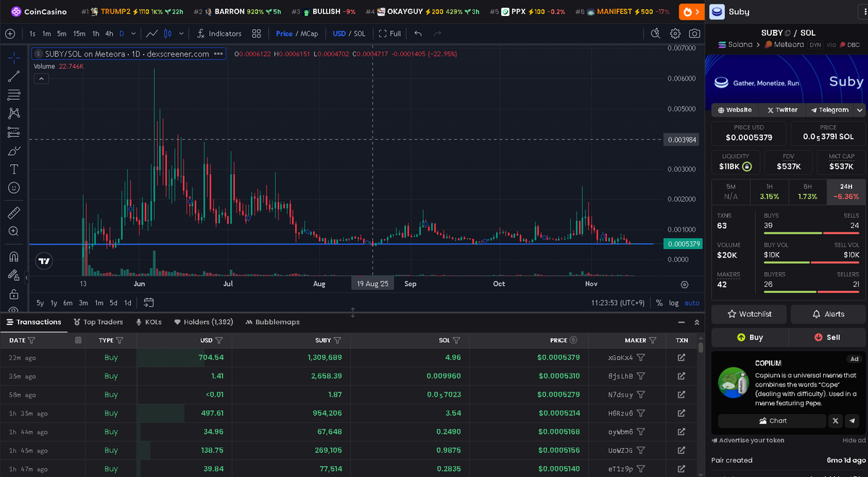Open the forecasting and measurement tools
This screenshot has width=868, height=477.
(14, 132)
